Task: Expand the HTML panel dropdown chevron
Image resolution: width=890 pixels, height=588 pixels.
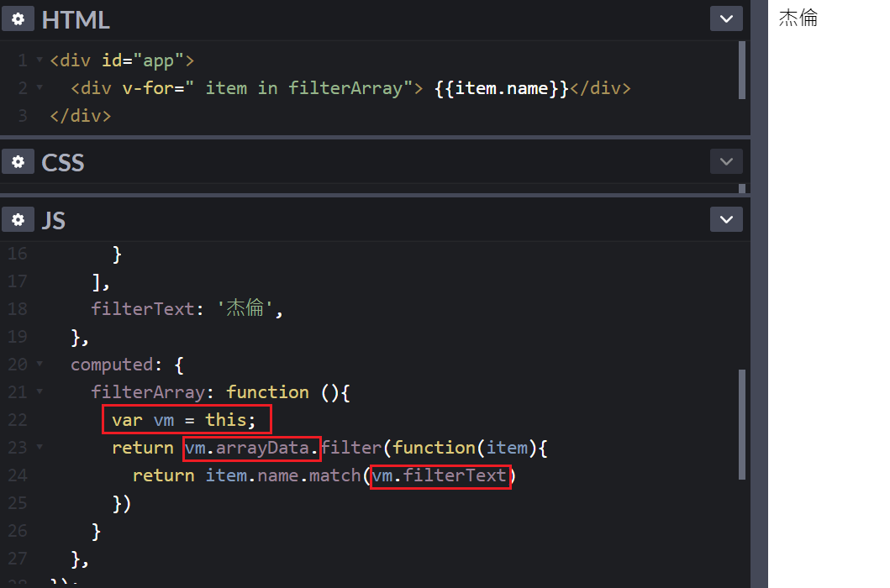Action: 726,18
